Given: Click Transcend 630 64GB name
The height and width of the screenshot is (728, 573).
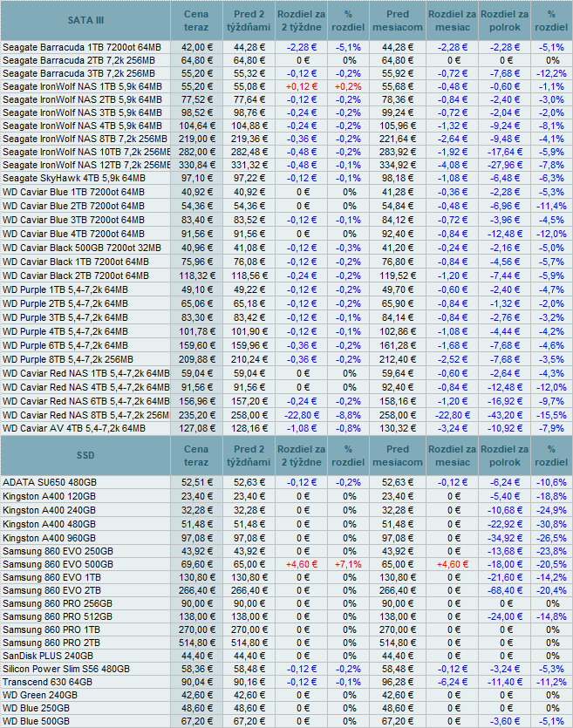Looking at the screenshot, I should [47, 682].
